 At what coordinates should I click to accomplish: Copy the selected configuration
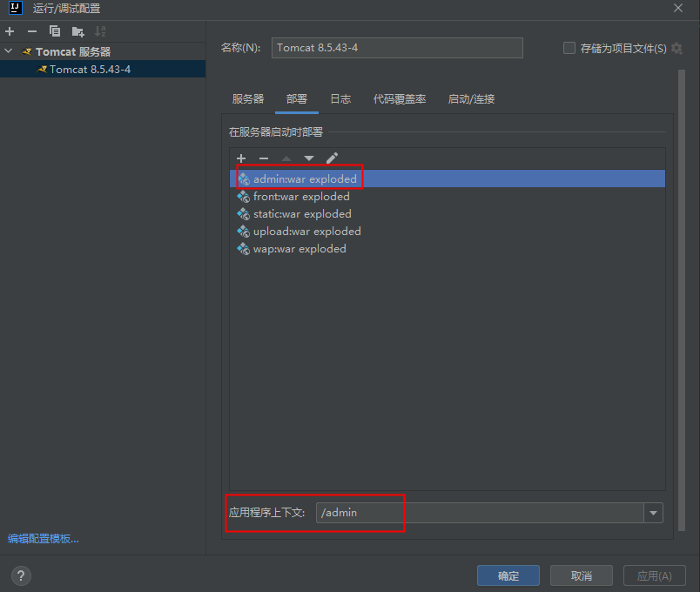pyautogui.click(x=55, y=31)
